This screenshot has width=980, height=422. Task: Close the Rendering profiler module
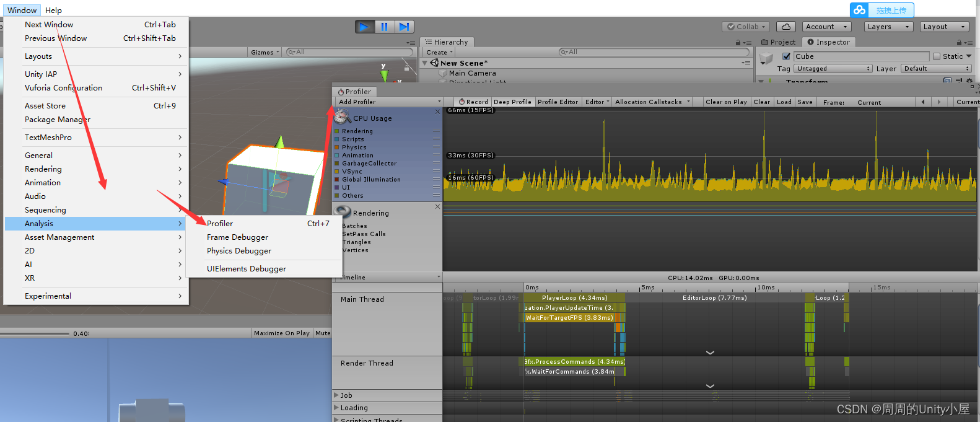(x=437, y=206)
